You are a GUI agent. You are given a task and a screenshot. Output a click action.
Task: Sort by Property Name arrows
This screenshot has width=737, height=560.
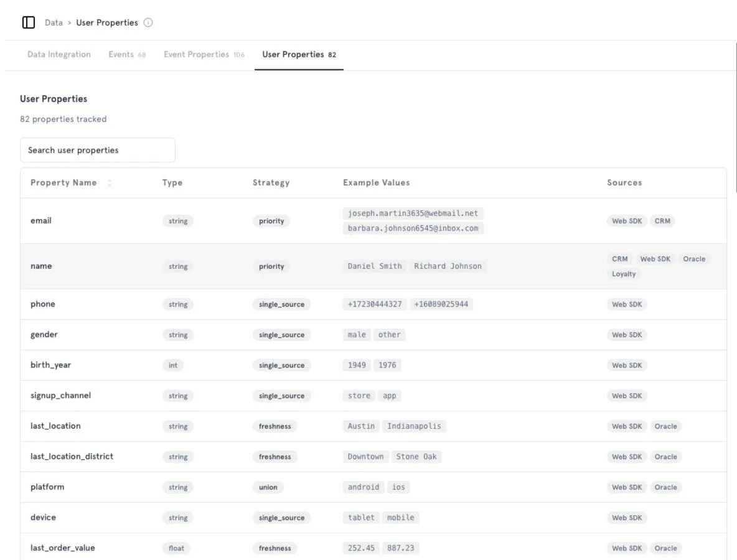(110, 183)
